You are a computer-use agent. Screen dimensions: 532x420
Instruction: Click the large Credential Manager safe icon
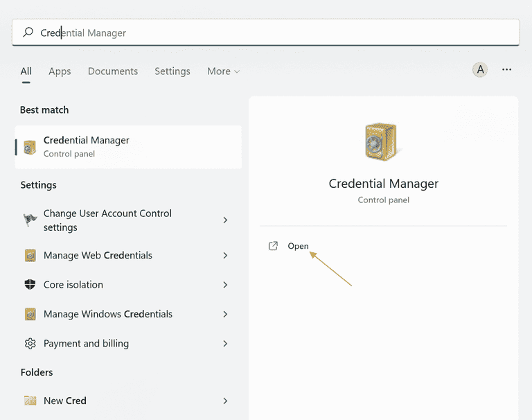382,141
